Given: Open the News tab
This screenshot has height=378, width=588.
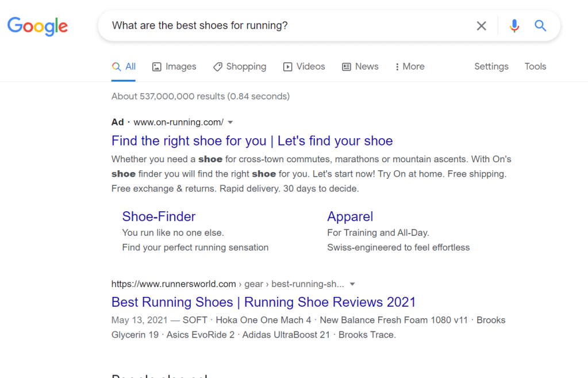Looking at the screenshot, I should point(360,67).
